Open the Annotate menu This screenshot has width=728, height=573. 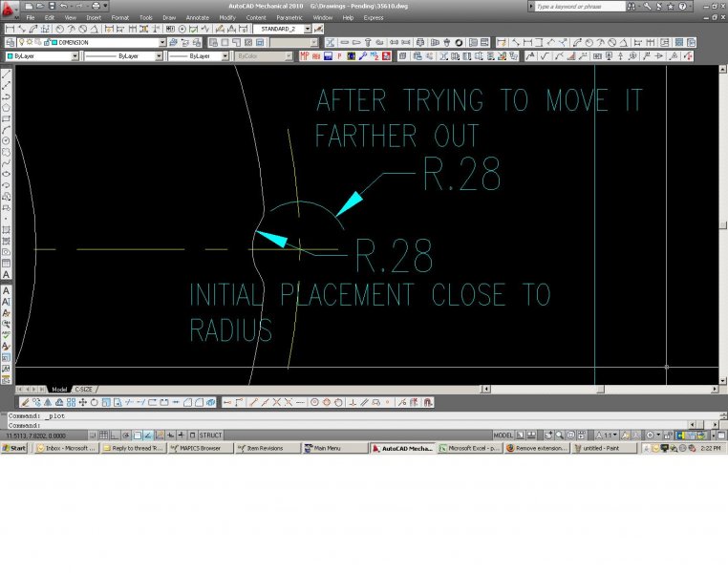point(198,17)
